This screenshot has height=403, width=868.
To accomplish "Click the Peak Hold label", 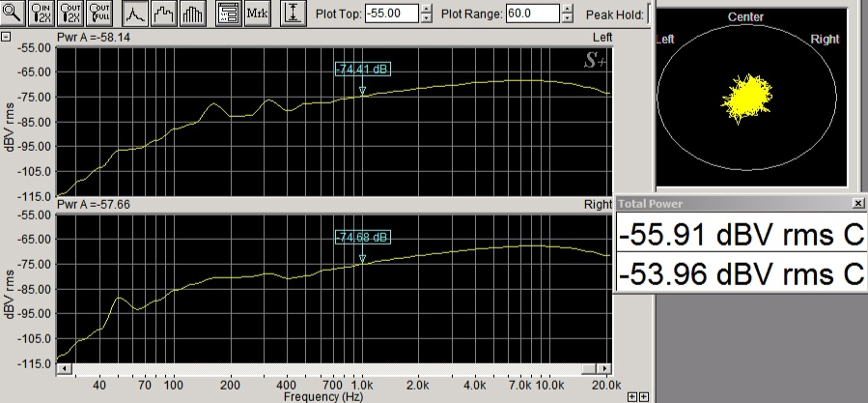I will click(614, 14).
